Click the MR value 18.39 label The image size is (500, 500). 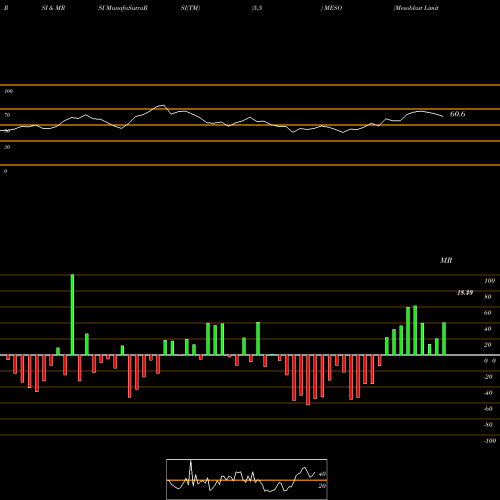point(465,293)
